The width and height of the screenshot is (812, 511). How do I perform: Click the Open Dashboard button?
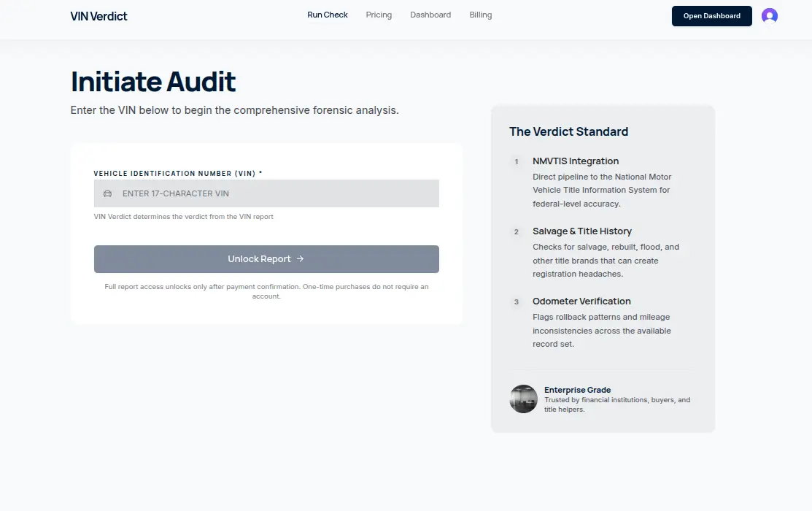tap(711, 16)
